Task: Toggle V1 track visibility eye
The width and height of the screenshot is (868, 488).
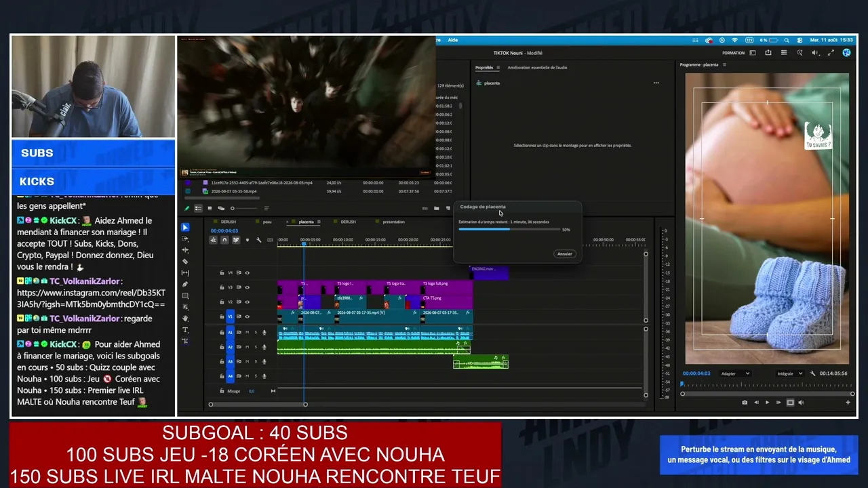Action: click(x=247, y=317)
